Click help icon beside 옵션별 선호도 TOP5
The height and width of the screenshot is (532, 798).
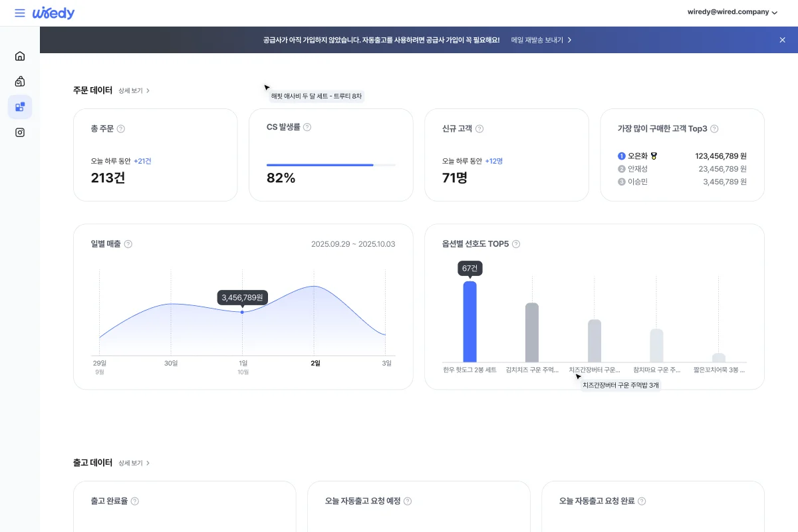coord(516,244)
